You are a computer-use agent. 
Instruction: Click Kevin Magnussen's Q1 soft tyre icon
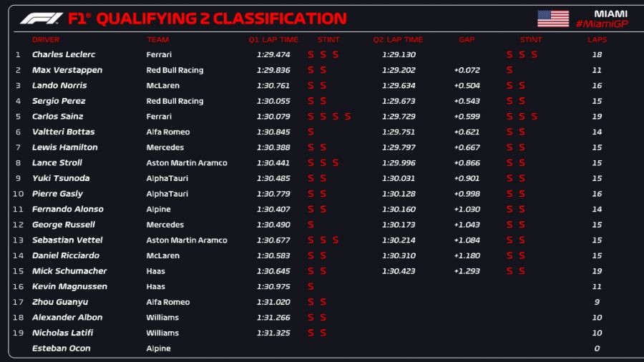[x=311, y=287]
